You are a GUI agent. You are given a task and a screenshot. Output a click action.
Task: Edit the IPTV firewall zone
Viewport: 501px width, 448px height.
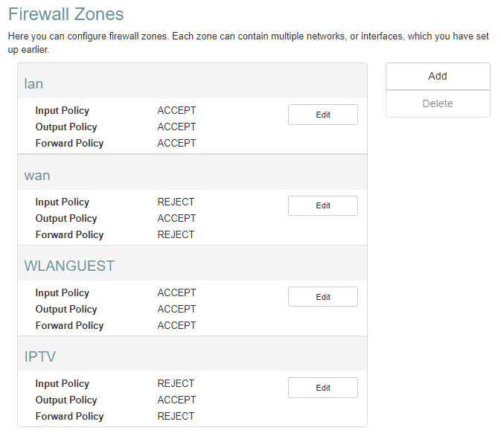coord(323,388)
